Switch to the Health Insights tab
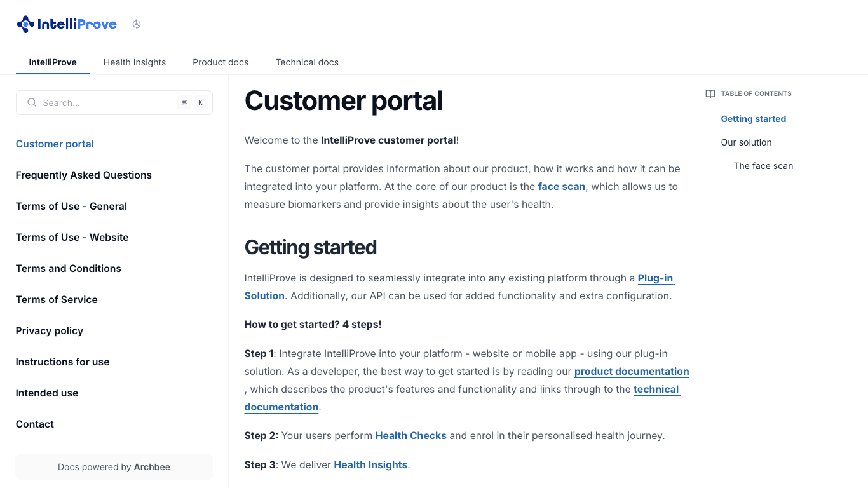The width and height of the screenshot is (868, 488). [x=135, y=62]
